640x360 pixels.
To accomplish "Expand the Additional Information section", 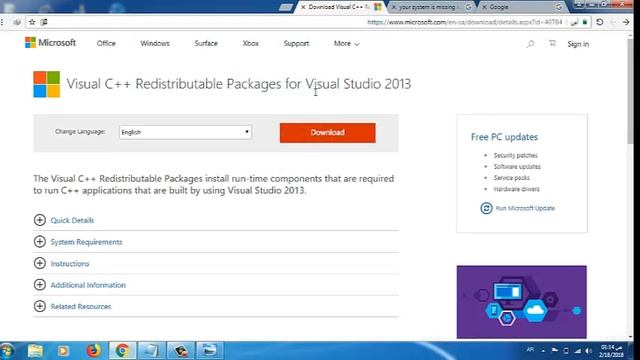I will point(80,285).
